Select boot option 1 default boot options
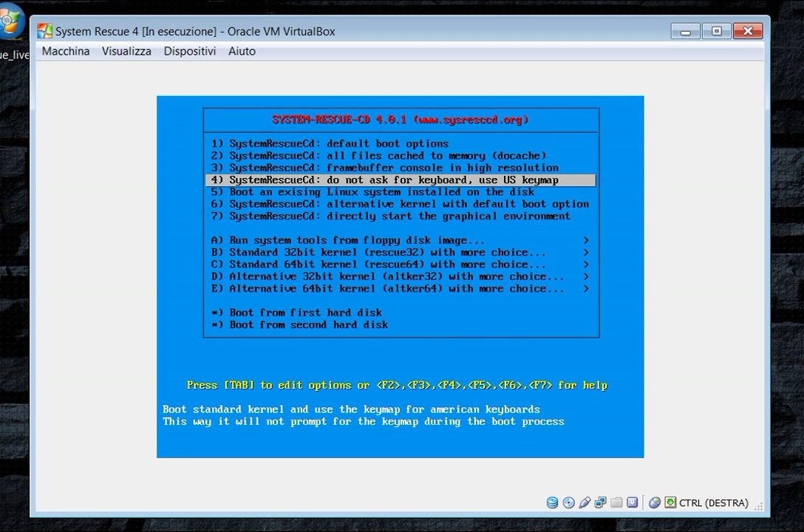The image size is (804, 532). 401,144
